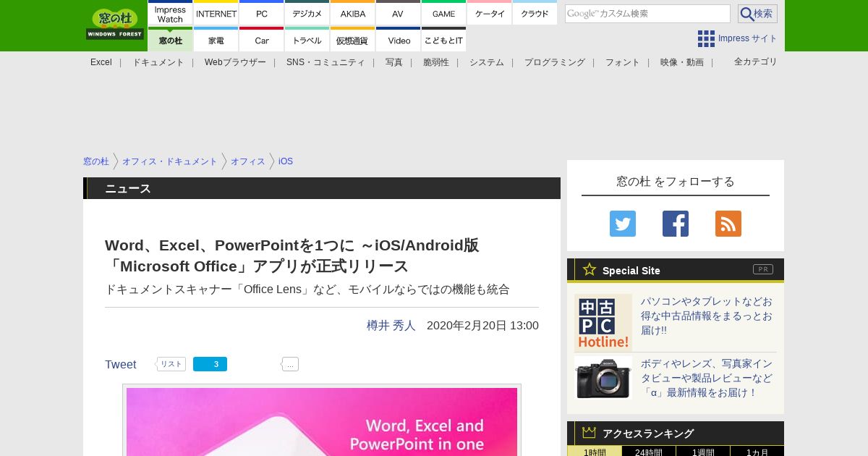Click the Tweet share link
868x456 pixels.
(121, 365)
